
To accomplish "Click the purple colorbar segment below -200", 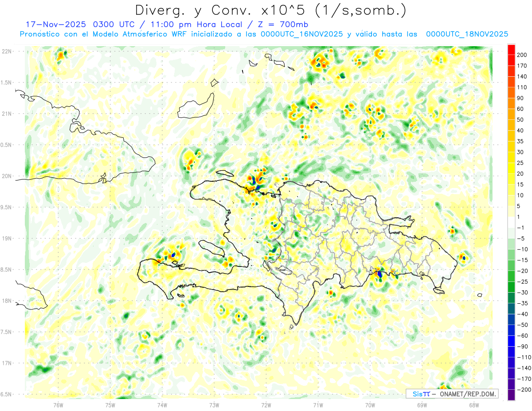I will click(511, 395).
